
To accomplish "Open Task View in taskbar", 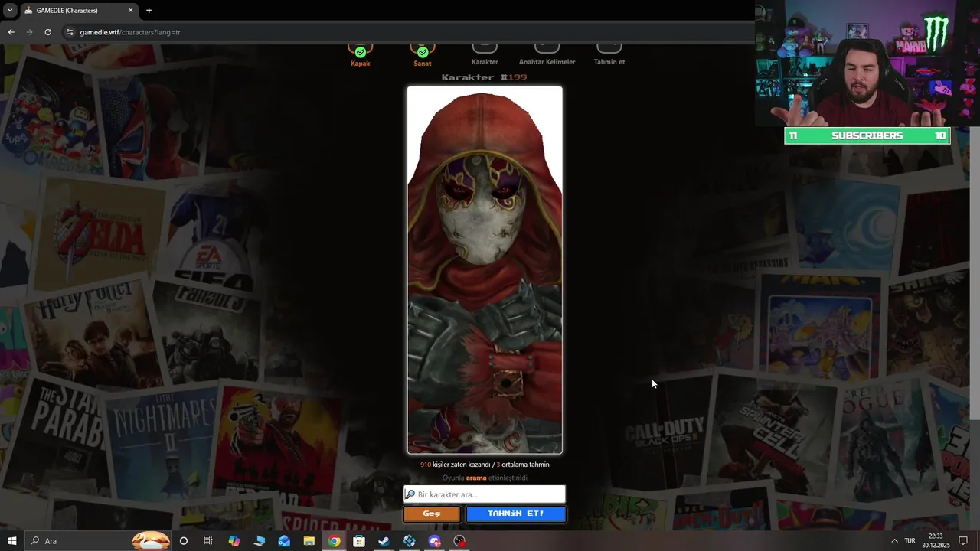I will point(208,541).
